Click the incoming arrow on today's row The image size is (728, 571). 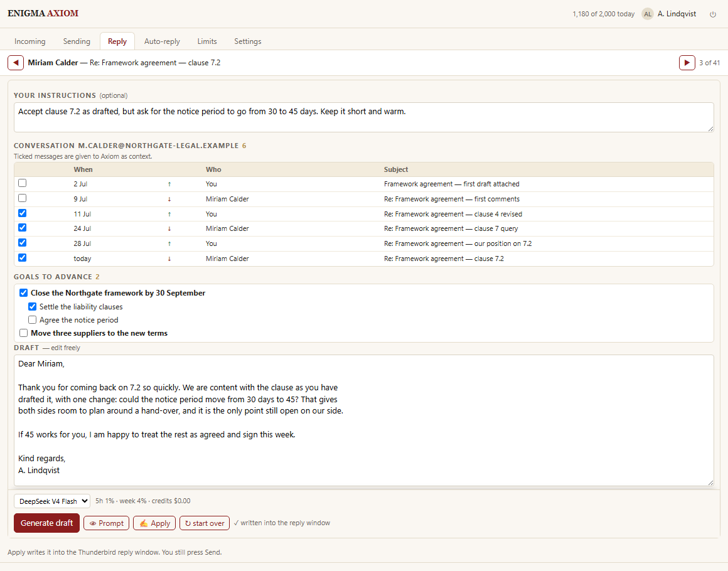(169, 259)
